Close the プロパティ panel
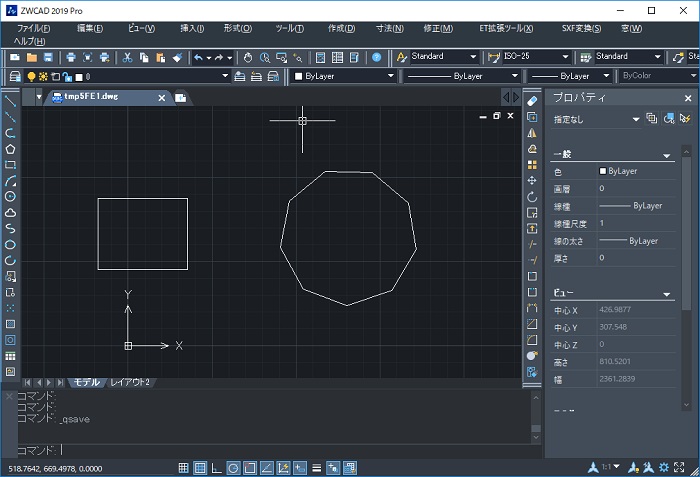 click(688, 98)
